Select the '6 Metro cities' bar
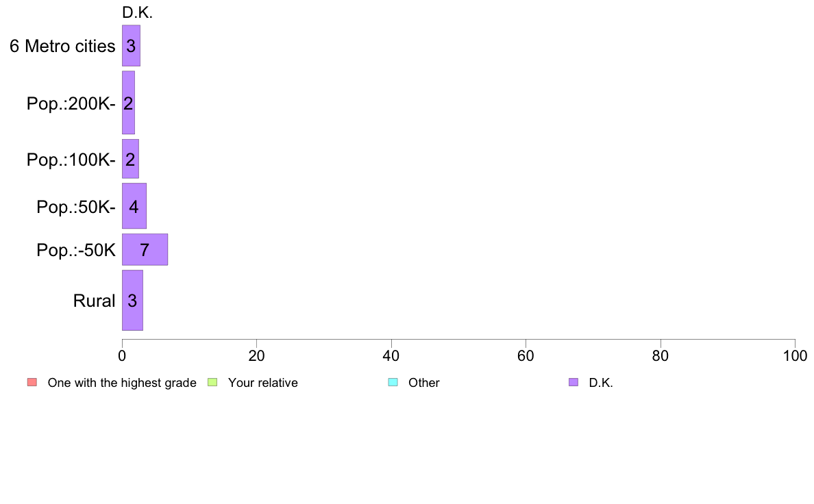 point(131,46)
